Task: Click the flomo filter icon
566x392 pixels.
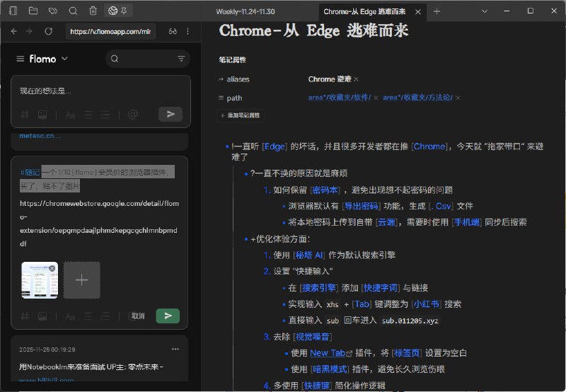Action: (x=181, y=59)
